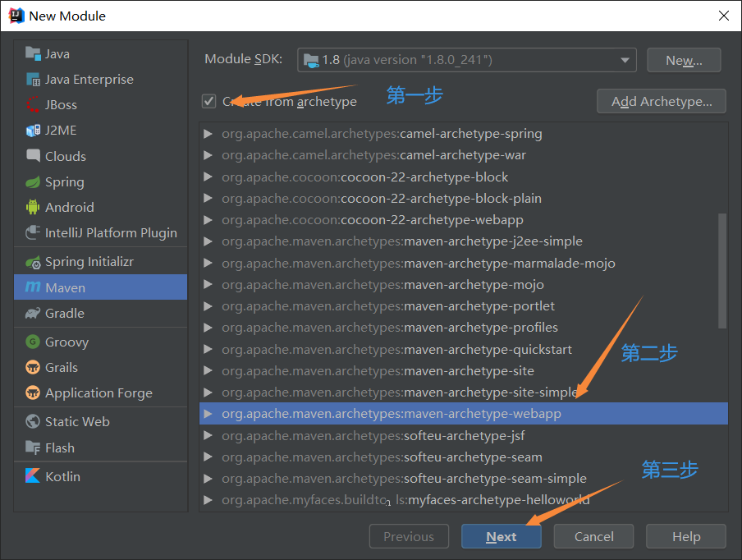Image resolution: width=742 pixels, height=560 pixels.
Task: Click the JBoss red icon
Action: click(x=33, y=104)
